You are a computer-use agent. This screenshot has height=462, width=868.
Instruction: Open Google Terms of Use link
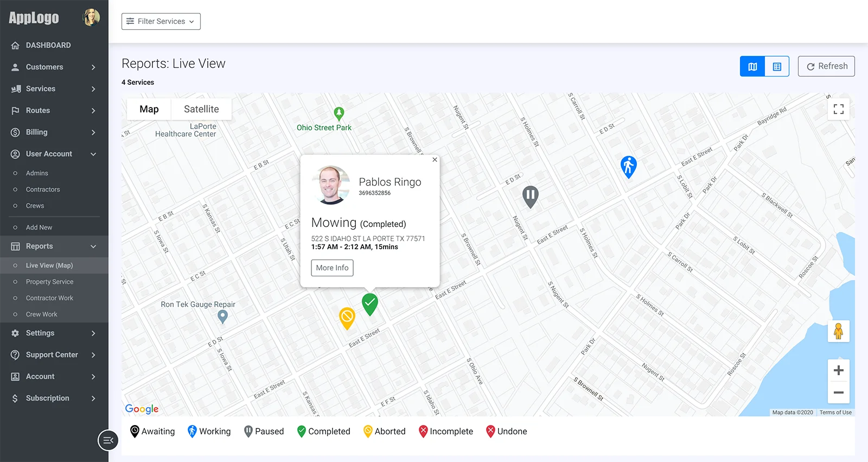coord(835,413)
